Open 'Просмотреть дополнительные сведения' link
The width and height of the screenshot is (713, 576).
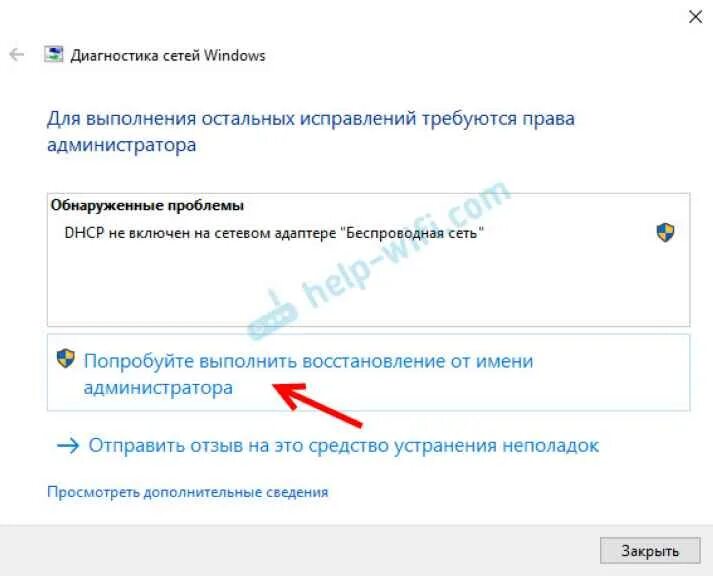[x=187, y=492]
